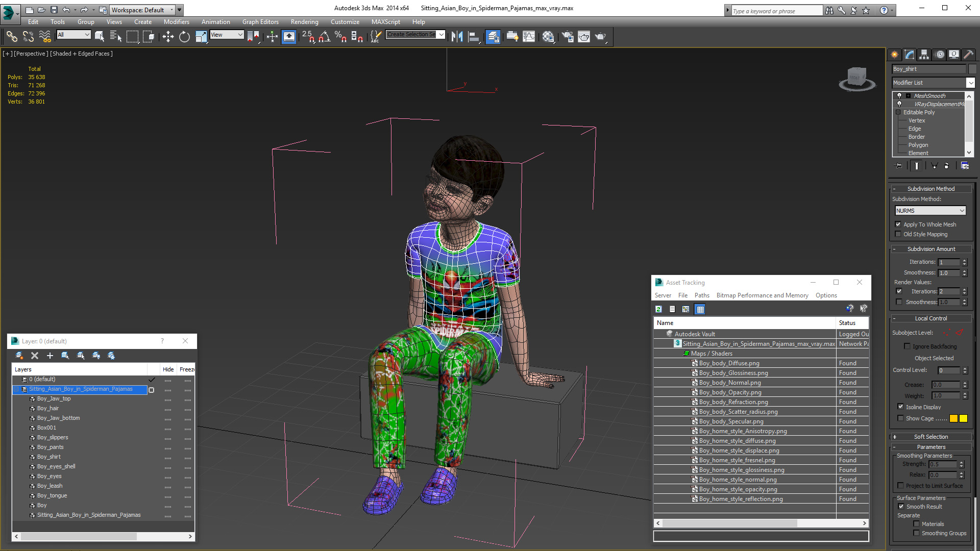Click the Hide column header

pyautogui.click(x=168, y=369)
